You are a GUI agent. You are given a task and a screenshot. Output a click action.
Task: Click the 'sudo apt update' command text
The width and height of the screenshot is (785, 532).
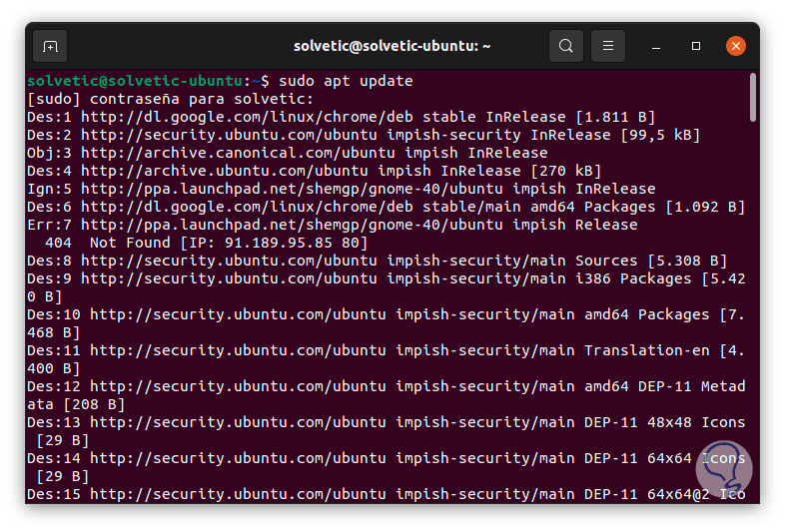(346, 81)
